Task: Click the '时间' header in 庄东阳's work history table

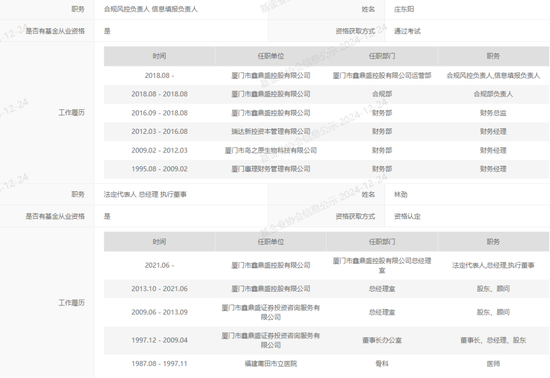Action: 159,56
